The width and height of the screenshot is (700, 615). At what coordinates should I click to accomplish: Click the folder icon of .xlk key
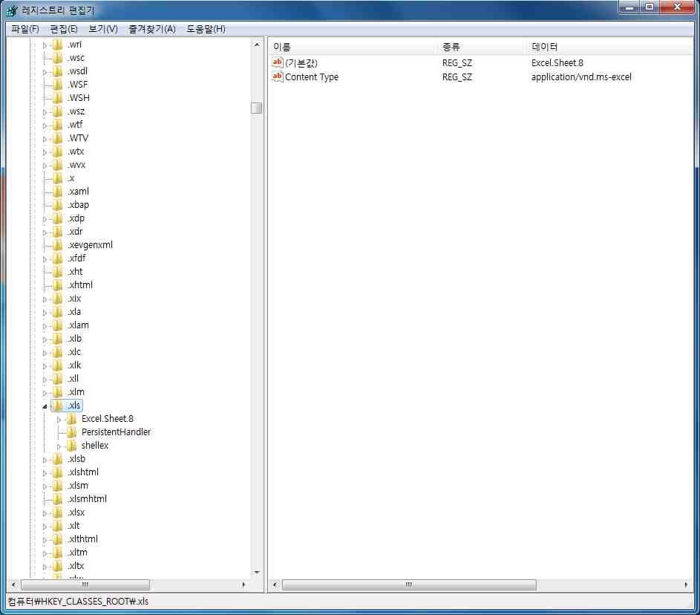click(x=58, y=365)
